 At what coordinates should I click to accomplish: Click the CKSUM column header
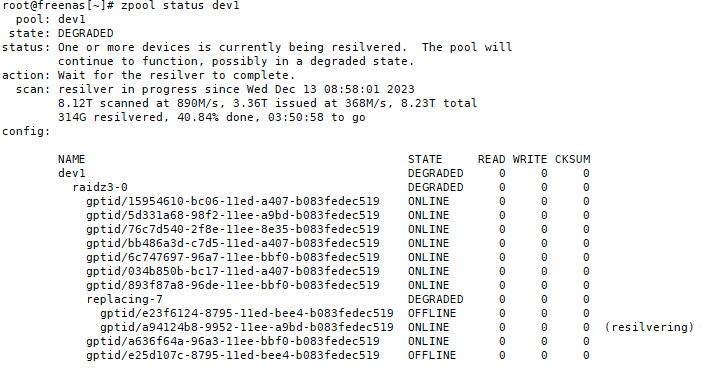coord(572,159)
